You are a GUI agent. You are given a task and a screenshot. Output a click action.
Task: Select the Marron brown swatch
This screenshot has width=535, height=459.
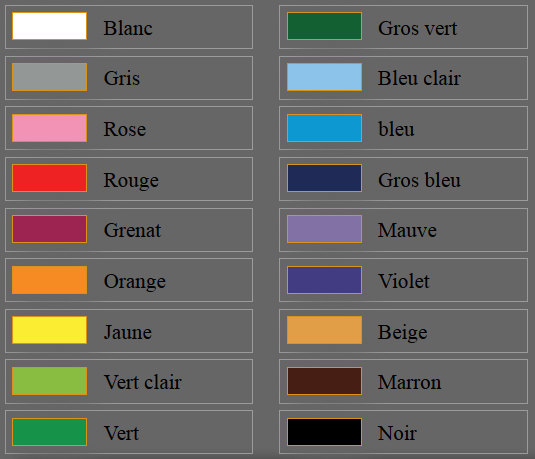324,381
